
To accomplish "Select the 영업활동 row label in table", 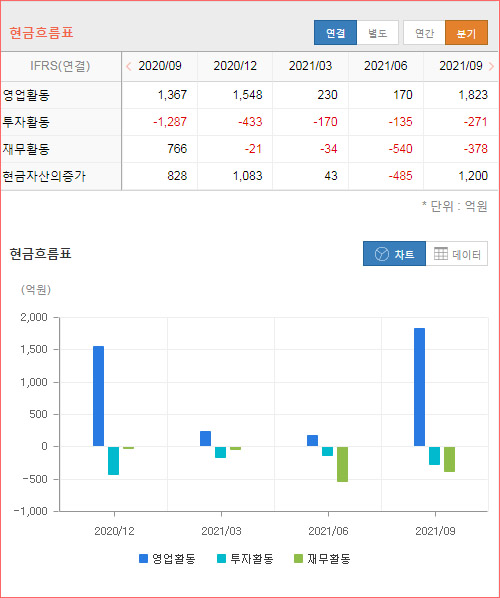I will (26, 95).
